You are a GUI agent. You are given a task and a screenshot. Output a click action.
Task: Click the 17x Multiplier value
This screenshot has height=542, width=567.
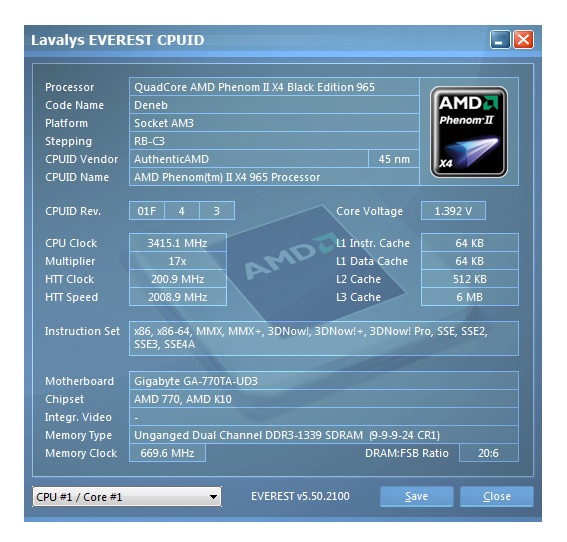pyautogui.click(x=178, y=261)
